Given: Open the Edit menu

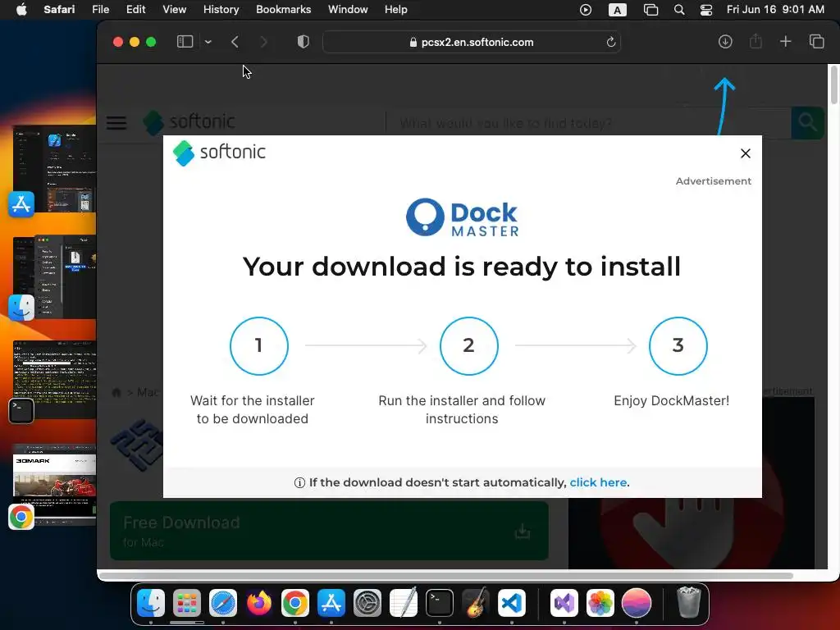Looking at the screenshot, I should pyautogui.click(x=135, y=10).
